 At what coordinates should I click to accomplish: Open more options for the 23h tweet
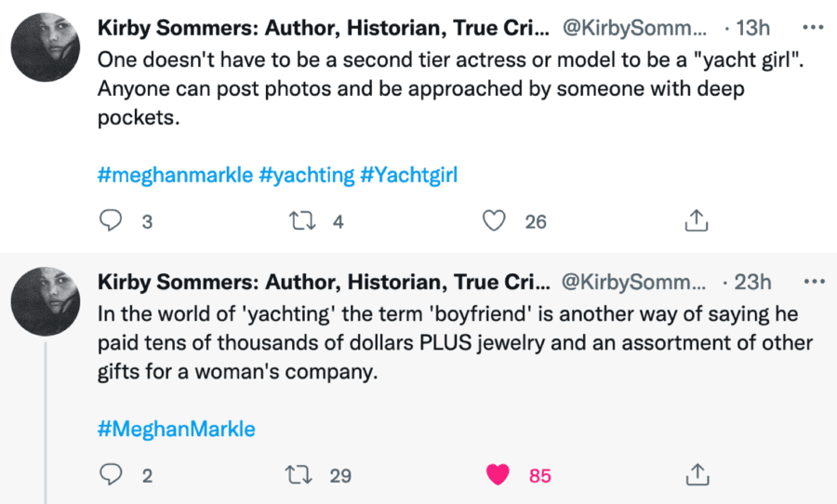click(x=814, y=281)
